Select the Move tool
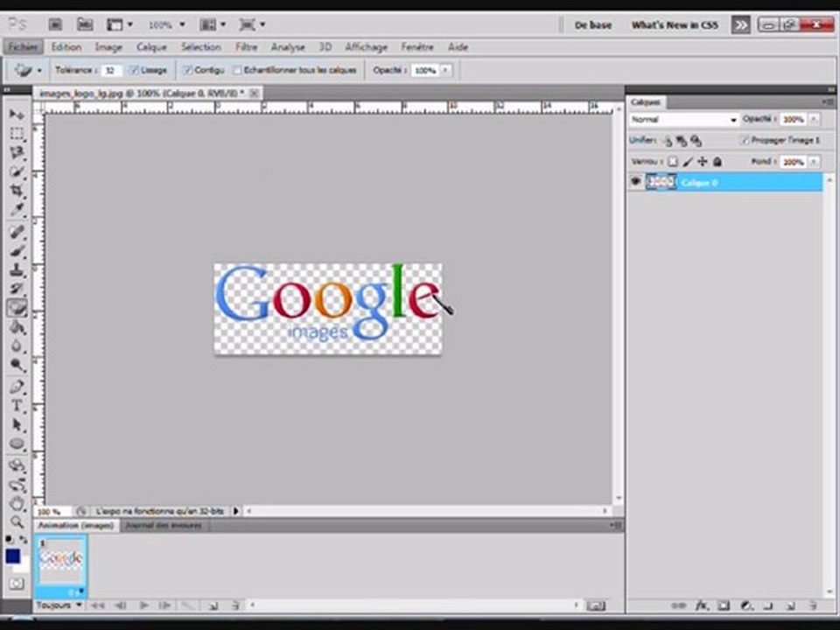The width and height of the screenshot is (840, 630). click(17, 114)
